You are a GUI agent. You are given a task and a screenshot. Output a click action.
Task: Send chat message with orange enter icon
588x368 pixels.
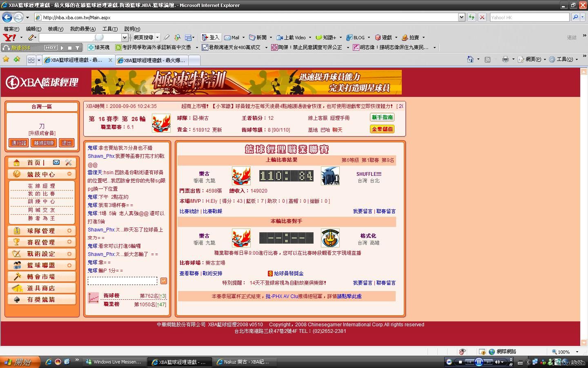pos(163,281)
